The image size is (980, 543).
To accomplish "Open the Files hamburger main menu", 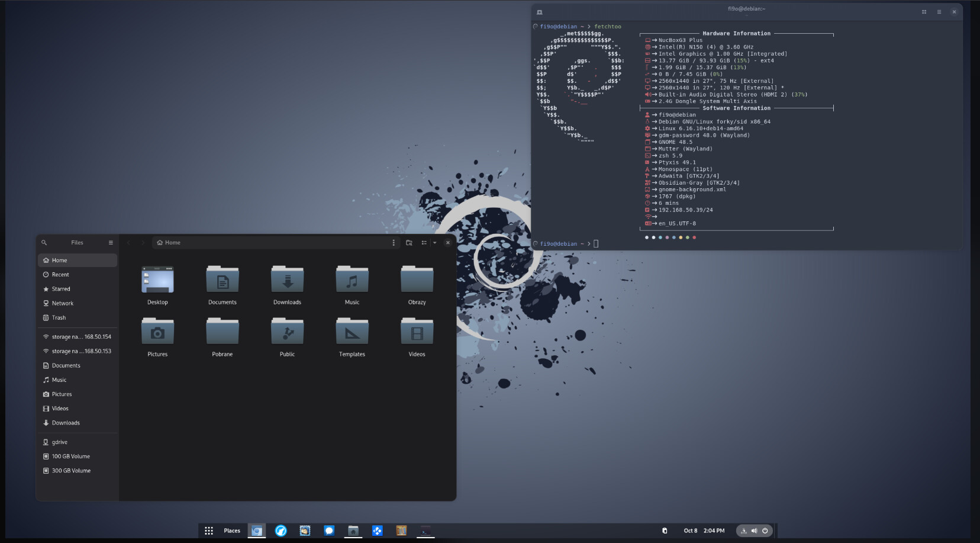I will pos(111,243).
